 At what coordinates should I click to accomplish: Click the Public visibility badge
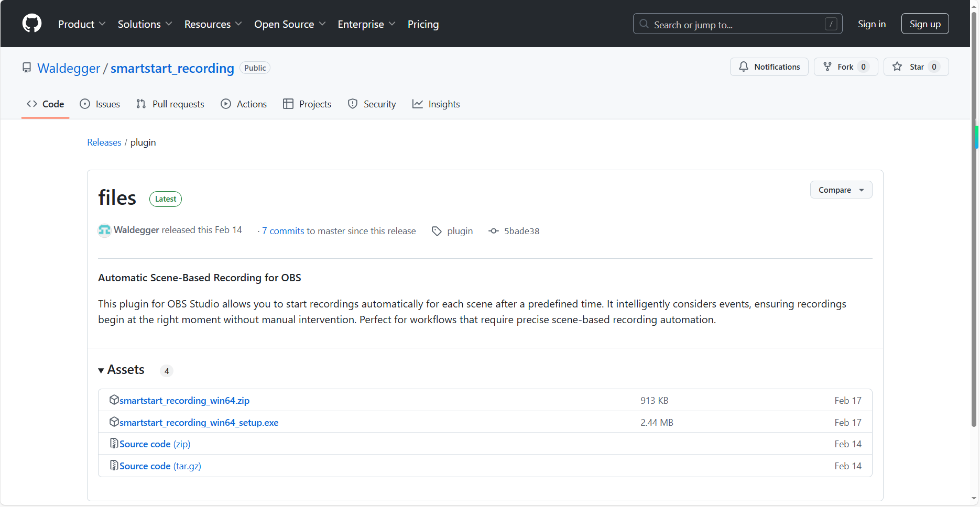pos(255,68)
